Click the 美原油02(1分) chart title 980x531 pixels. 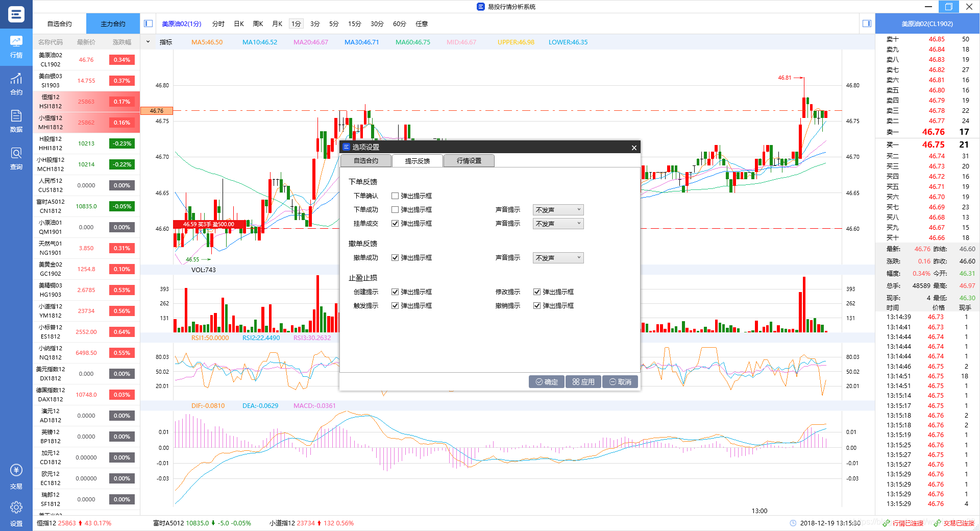182,24
